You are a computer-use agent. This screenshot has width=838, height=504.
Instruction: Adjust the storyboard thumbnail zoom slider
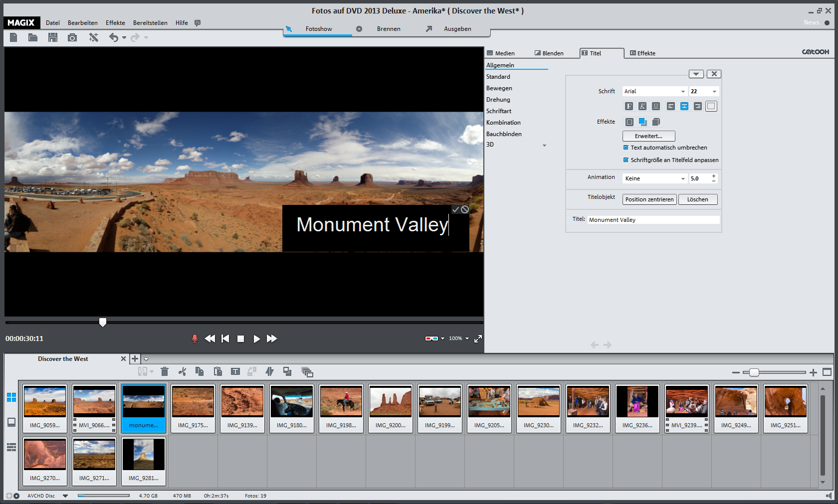pyautogui.click(x=754, y=372)
